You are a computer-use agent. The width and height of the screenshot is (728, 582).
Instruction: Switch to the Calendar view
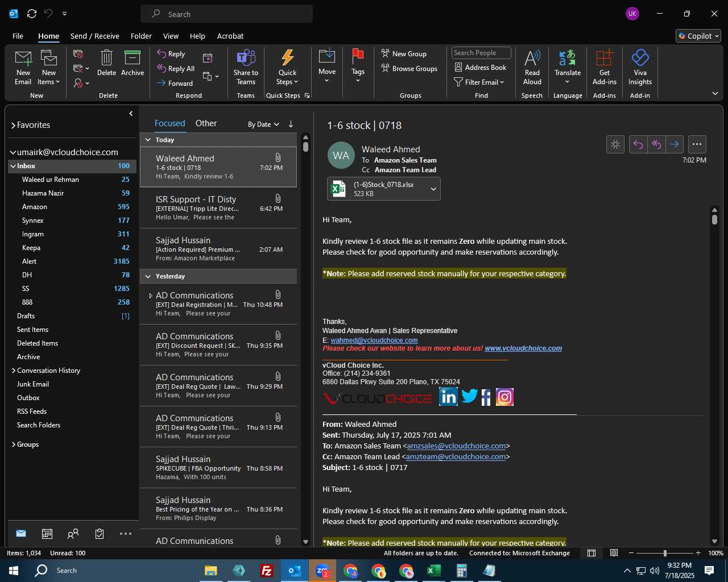click(x=47, y=534)
